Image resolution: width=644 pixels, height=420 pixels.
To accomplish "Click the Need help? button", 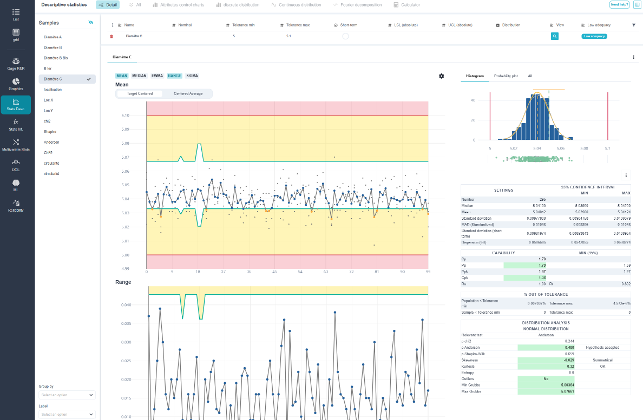I will coord(619,5).
